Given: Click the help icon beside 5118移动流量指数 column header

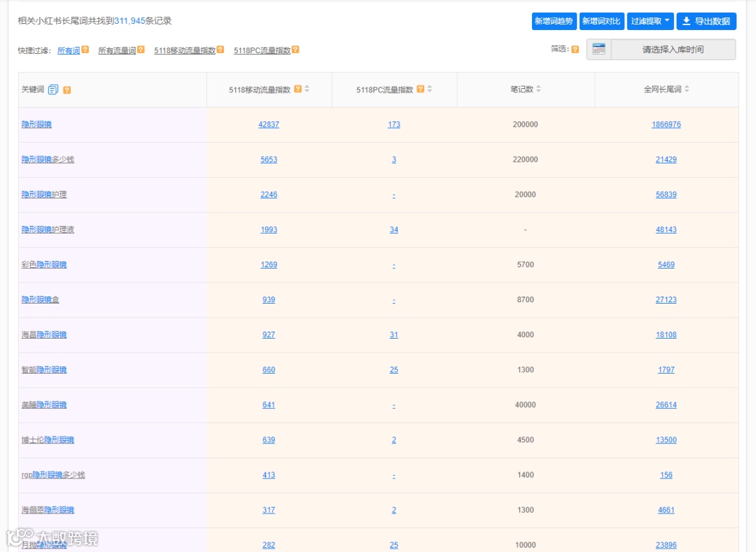Looking at the screenshot, I should click(x=298, y=89).
